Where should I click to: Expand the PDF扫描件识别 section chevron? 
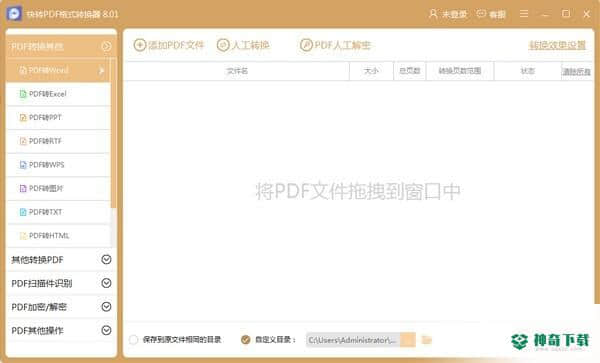point(106,283)
